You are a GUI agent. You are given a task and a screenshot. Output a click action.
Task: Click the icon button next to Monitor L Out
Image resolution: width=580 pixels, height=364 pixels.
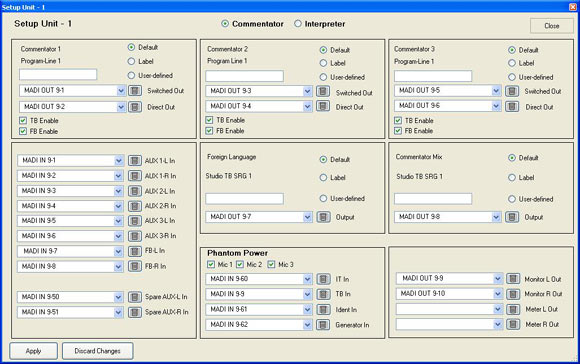(x=513, y=279)
